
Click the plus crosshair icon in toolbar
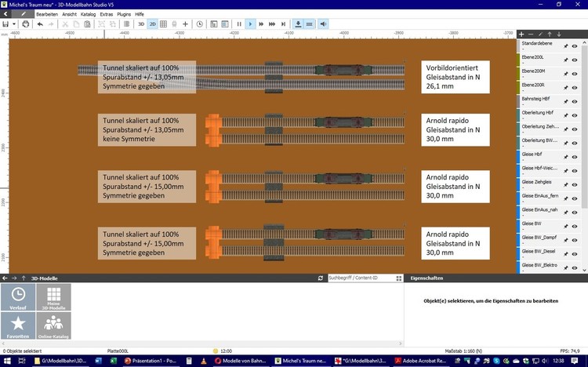(x=185, y=24)
